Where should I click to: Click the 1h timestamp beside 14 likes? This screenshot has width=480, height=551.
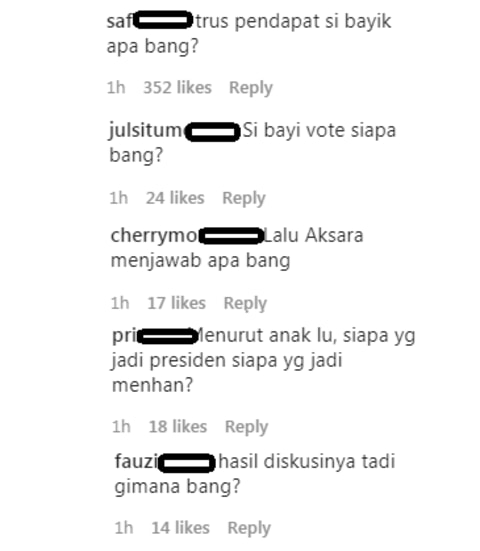point(124,528)
